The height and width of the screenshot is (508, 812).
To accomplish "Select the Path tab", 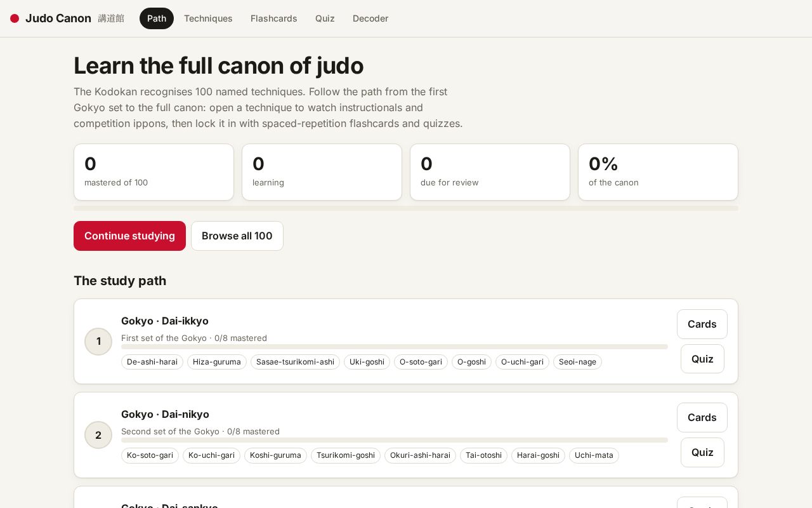I will point(157,18).
